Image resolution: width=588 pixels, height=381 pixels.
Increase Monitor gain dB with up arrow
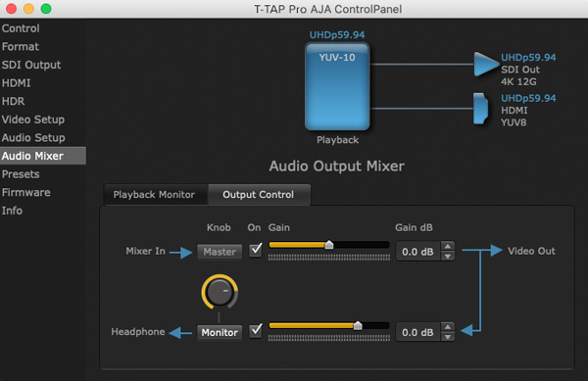tap(448, 327)
